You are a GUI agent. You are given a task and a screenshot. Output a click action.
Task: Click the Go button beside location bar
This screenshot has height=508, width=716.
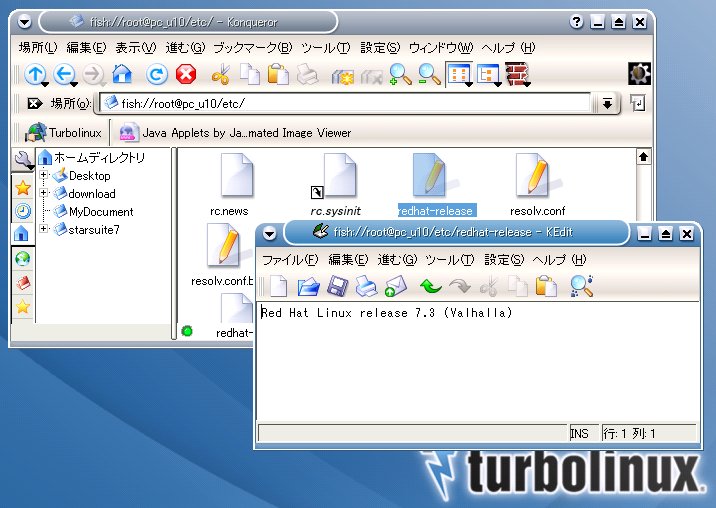(637, 104)
